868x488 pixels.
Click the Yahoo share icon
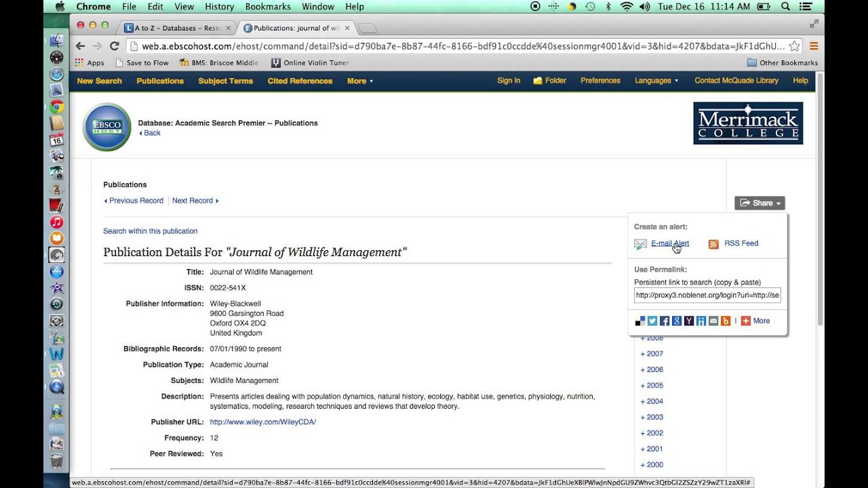(x=689, y=321)
